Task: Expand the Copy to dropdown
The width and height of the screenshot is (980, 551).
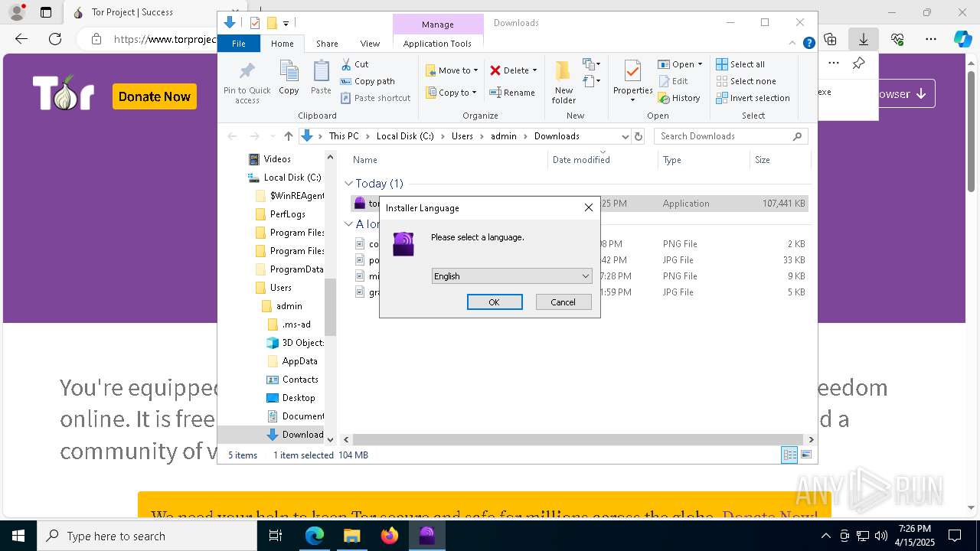Action: tap(475, 93)
